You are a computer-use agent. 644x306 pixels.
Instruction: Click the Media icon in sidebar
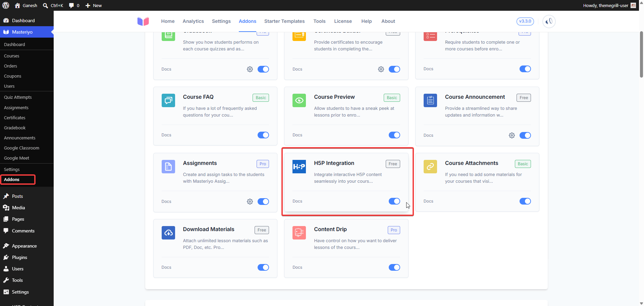(x=6, y=208)
